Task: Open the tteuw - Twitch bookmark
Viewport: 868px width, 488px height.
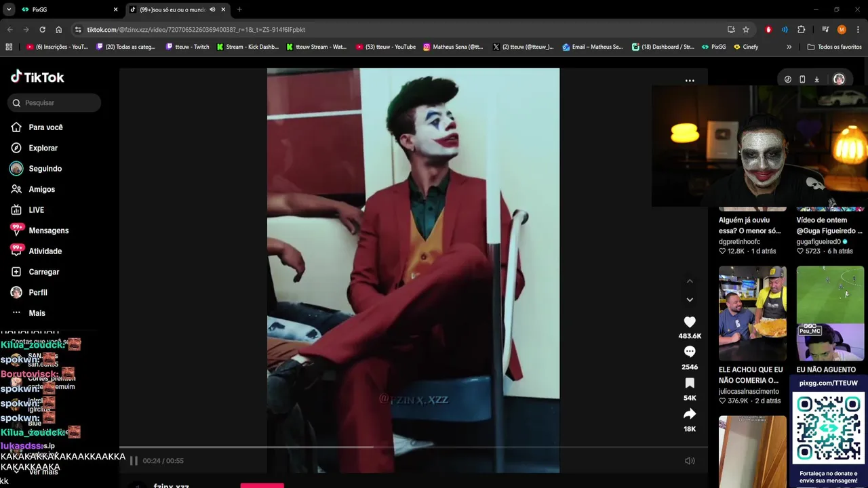Action: [187, 47]
